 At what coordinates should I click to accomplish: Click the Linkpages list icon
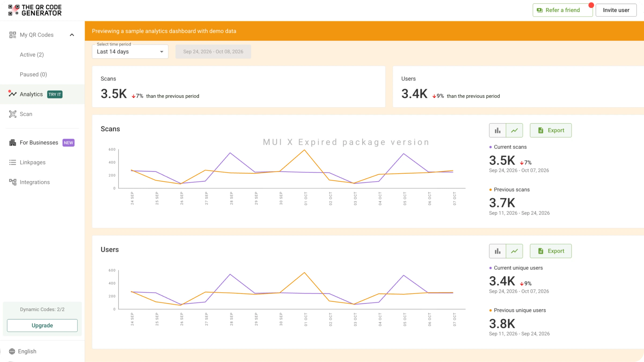(13, 162)
